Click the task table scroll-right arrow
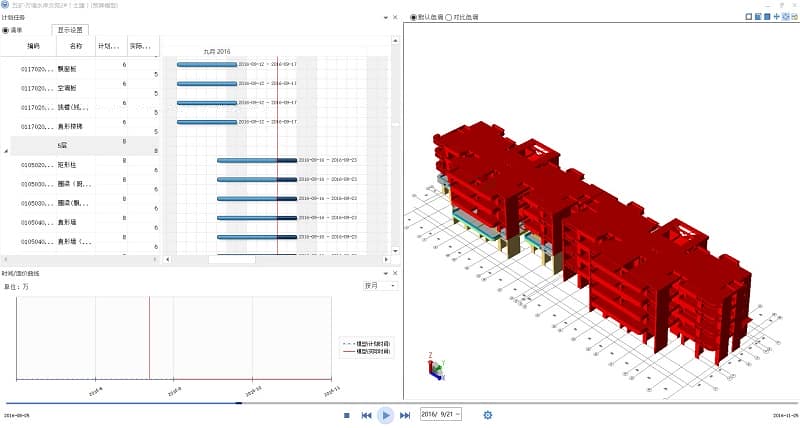 (156, 260)
